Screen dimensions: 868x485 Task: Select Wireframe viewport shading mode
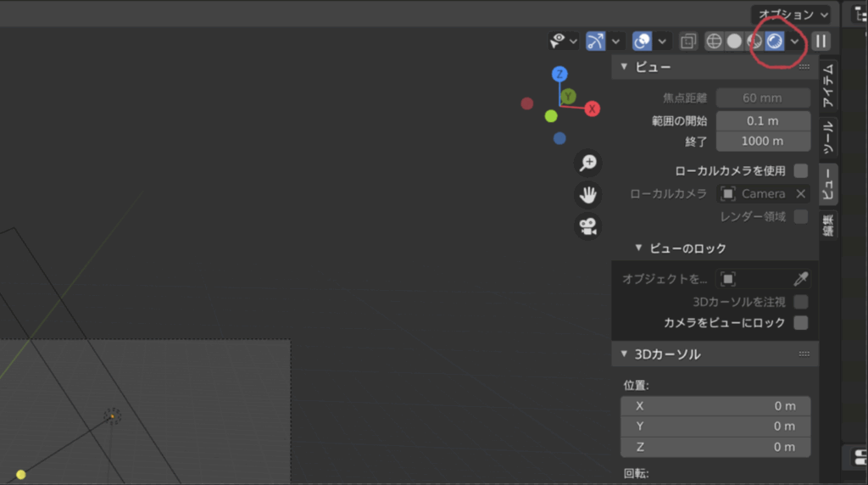[x=715, y=41]
